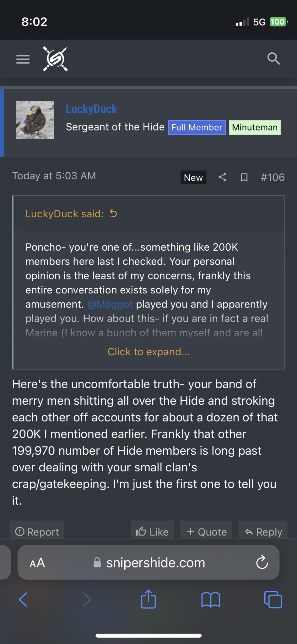Tap the Sniper's Hide logo

click(55, 59)
